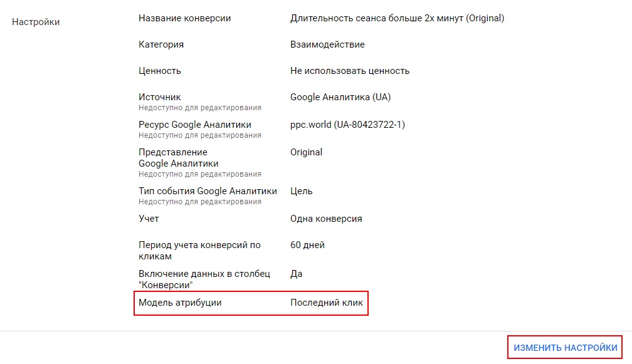The width and height of the screenshot is (632, 364).
Task: Click the Да value for Конверсии column
Action: tap(296, 274)
